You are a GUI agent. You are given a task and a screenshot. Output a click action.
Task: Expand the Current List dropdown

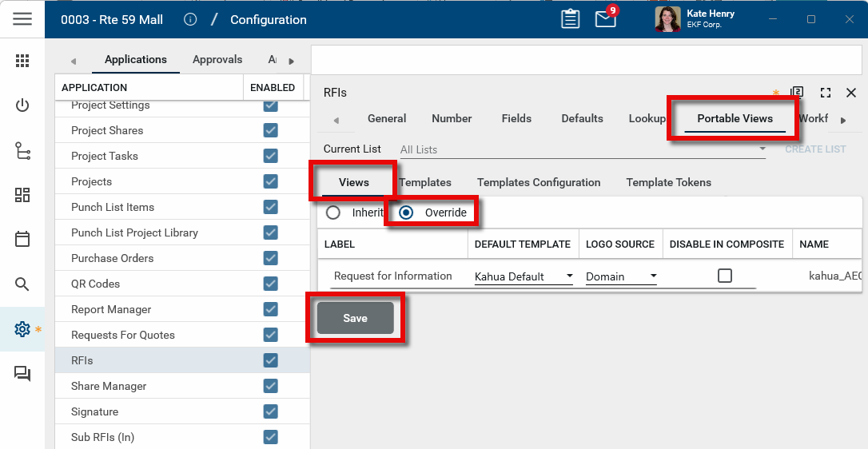pos(583,149)
